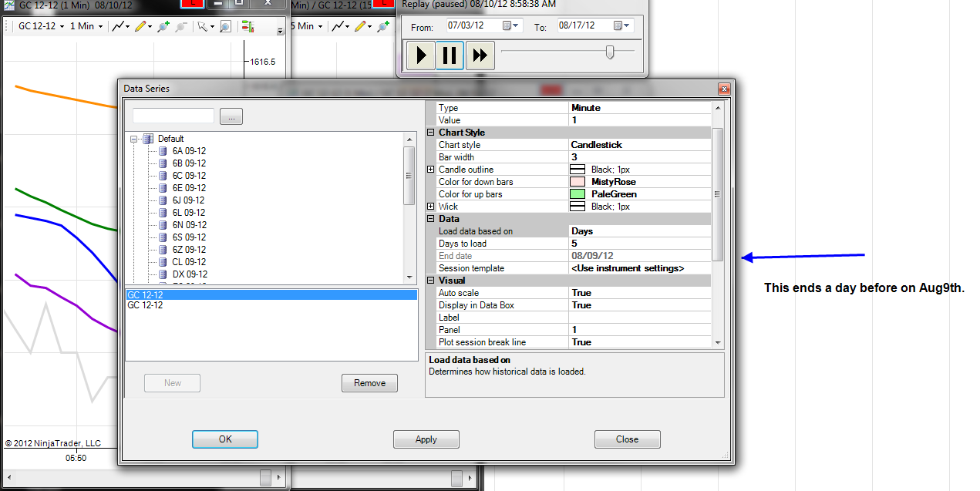Click the empty Label property value field
This screenshot has width=980, height=491.
639,318
